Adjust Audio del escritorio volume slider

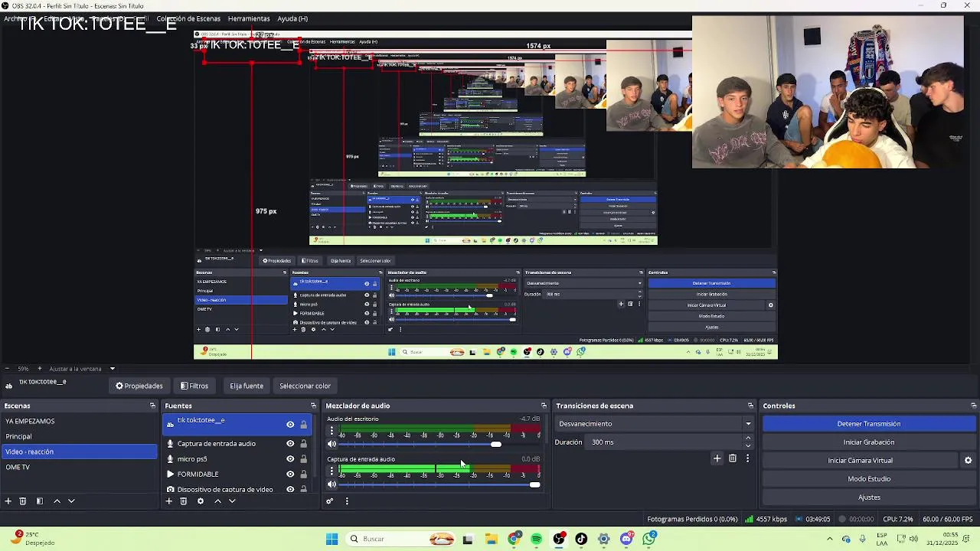pos(496,444)
